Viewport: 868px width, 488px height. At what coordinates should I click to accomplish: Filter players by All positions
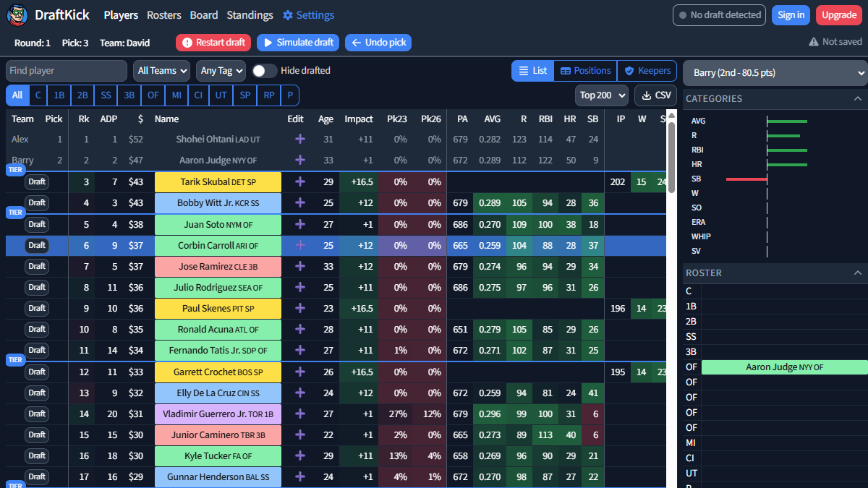coord(17,95)
